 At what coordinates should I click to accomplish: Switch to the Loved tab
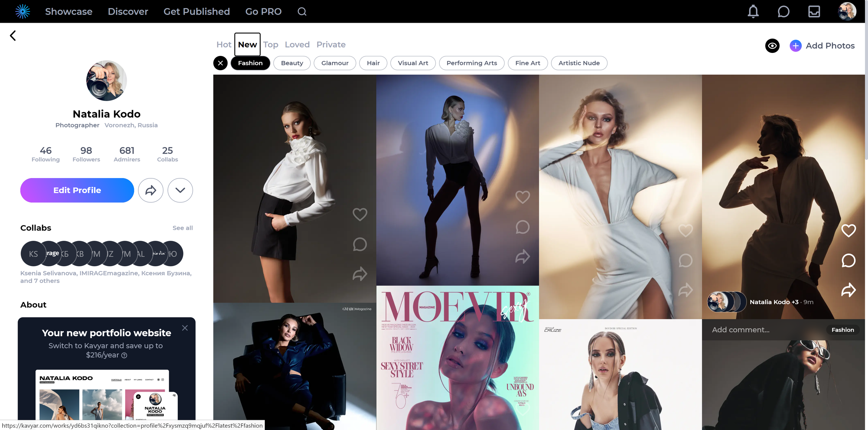(297, 44)
